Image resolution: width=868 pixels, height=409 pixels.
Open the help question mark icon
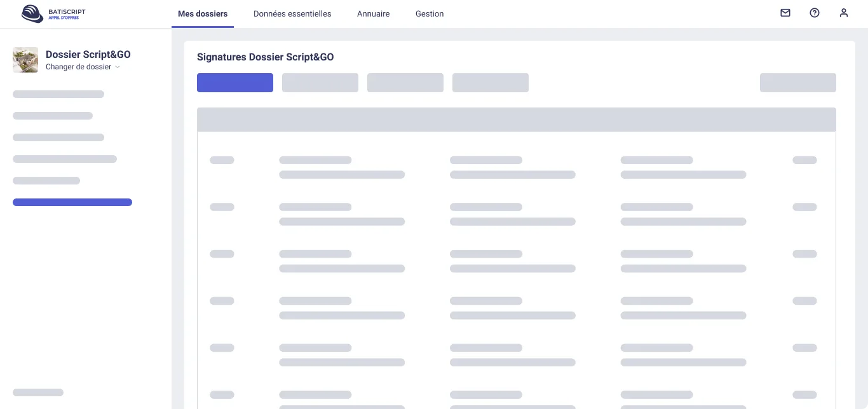[815, 13]
